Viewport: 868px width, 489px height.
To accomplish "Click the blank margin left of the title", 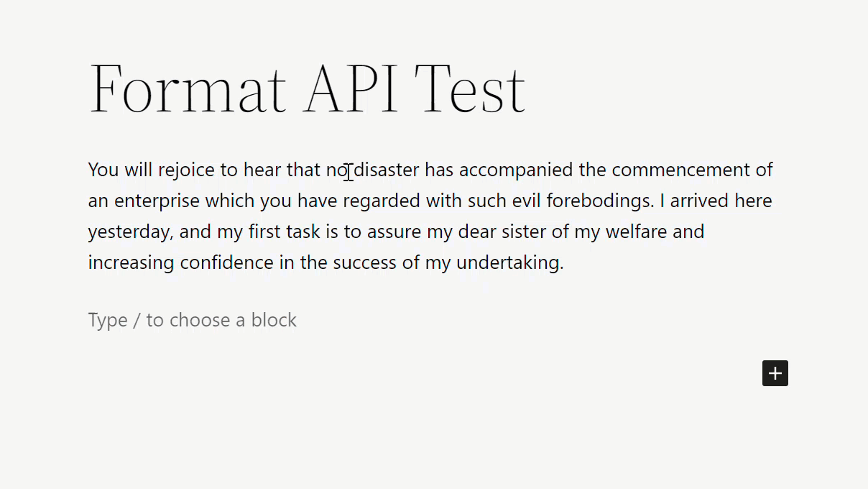I will 43,88.
